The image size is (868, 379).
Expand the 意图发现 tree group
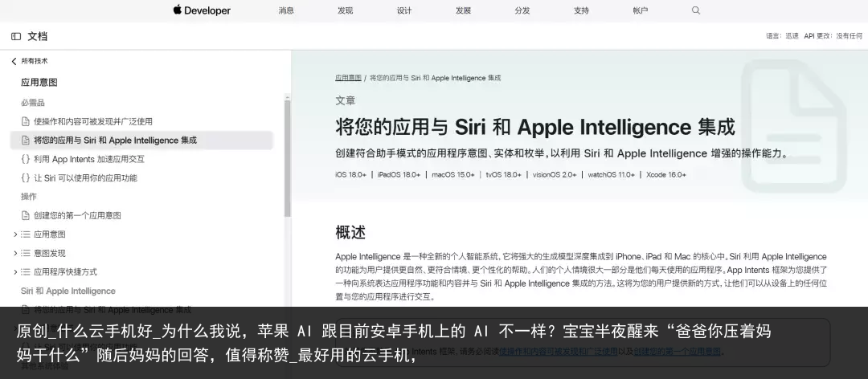click(15, 253)
